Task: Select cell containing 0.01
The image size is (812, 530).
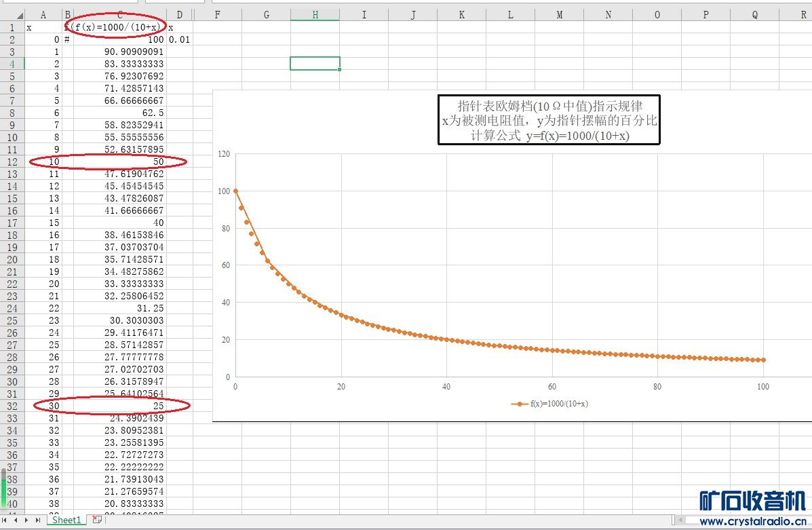Action: [179, 39]
